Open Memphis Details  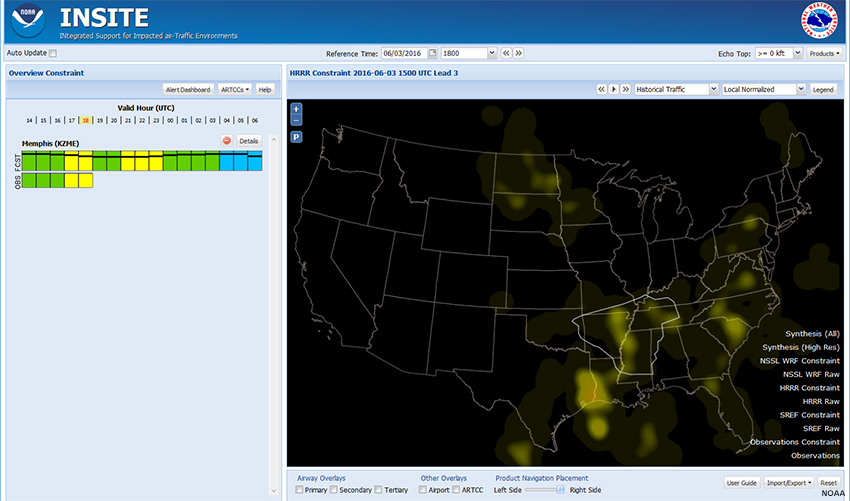coord(249,141)
